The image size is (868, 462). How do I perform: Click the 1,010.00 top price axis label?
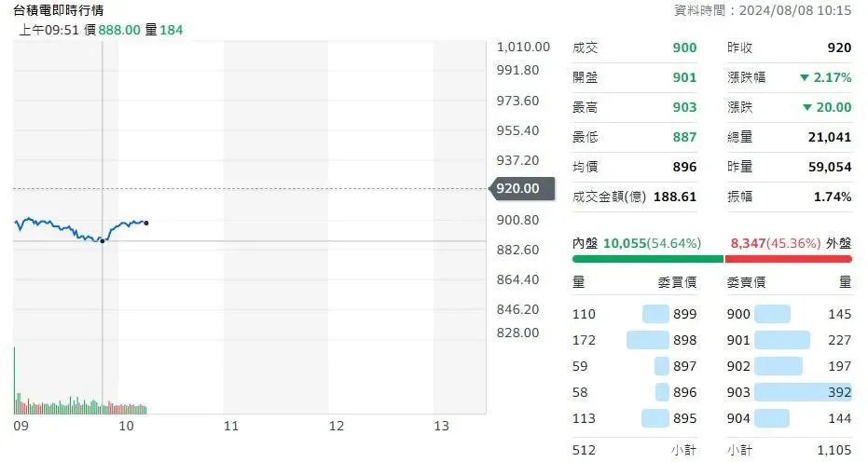(x=523, y=47)
